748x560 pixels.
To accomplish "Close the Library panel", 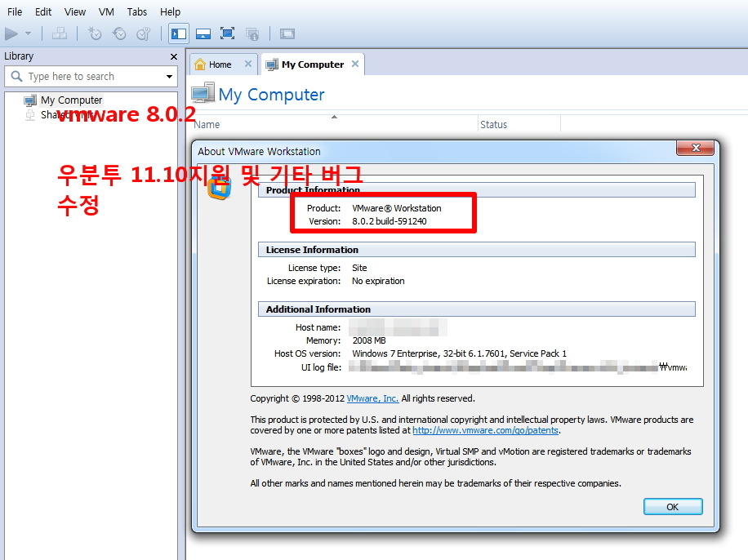I will click(173, 56).
